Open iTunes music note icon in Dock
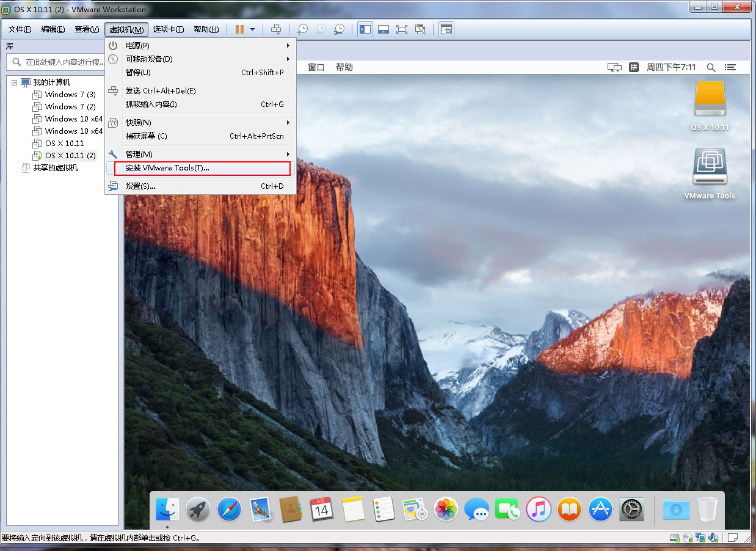The height and width of the screenshot is (551, 756). click(x=539, y=509)
